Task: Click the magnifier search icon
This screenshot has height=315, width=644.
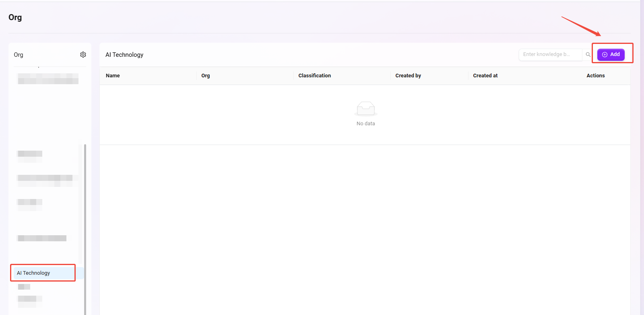Action: (x=588, y=54)
